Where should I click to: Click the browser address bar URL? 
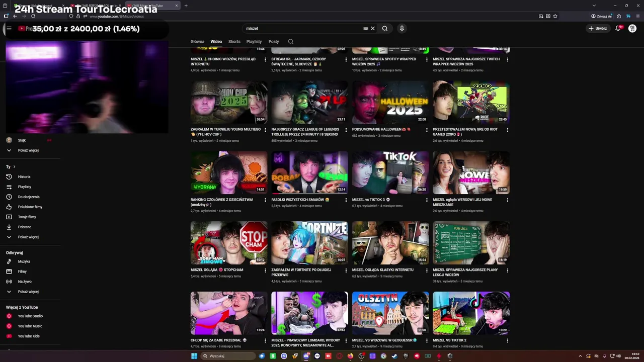pyautogui.click(x=117, y=17)
